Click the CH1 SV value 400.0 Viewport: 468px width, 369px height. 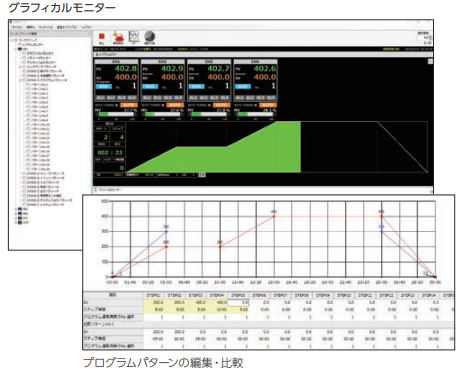click(126, 77)
